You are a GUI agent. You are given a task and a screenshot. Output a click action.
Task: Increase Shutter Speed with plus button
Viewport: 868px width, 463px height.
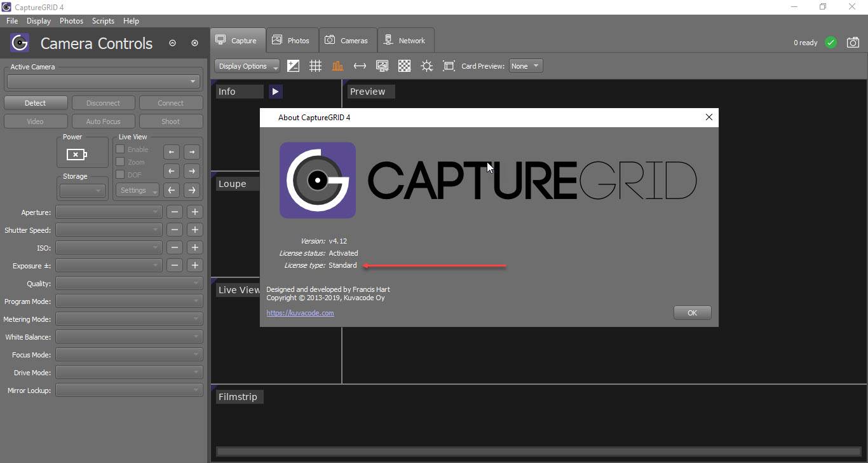click(195, 230)
